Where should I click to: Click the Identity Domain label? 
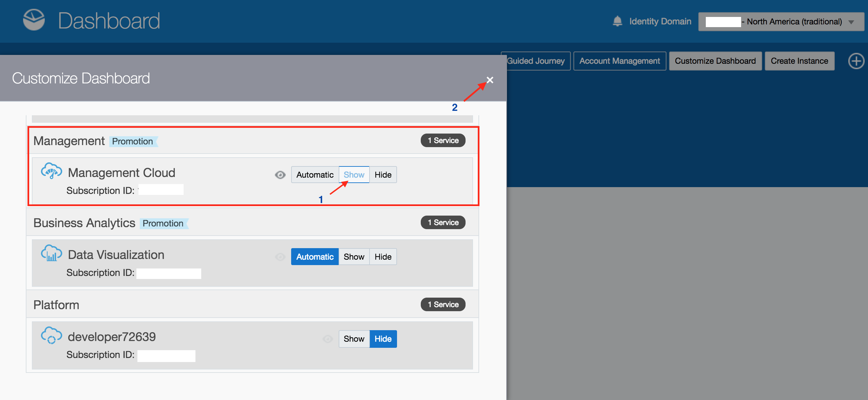click(660, 21)
